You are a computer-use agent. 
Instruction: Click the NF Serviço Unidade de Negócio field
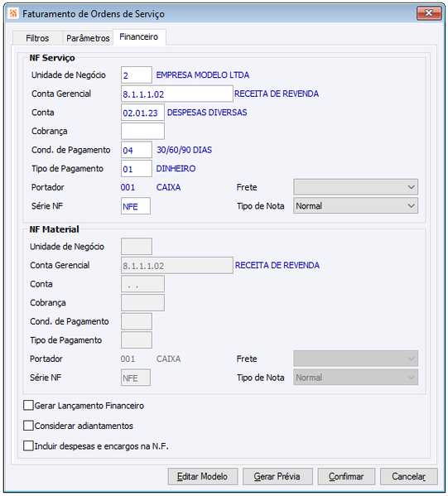tap(137, 75)
